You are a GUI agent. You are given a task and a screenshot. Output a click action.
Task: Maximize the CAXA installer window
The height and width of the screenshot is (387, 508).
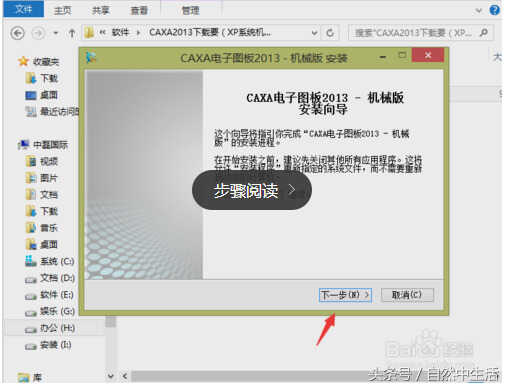(403, 56)
